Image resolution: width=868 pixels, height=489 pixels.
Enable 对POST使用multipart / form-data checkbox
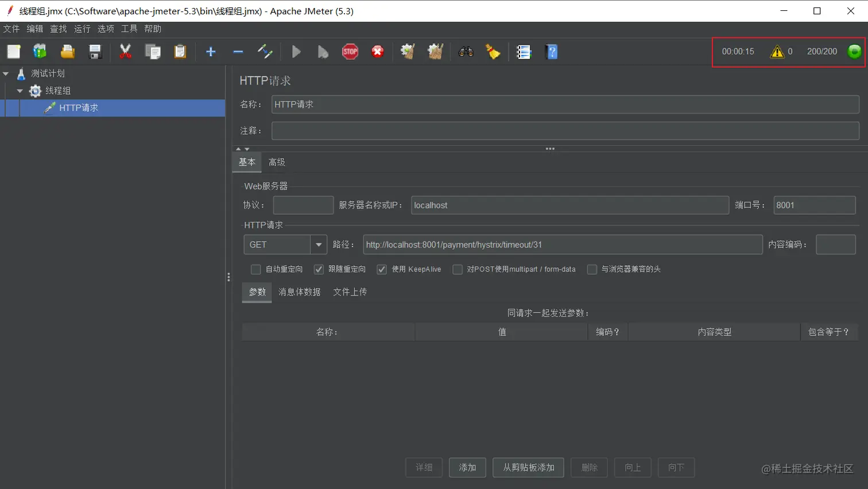(458, 269)
